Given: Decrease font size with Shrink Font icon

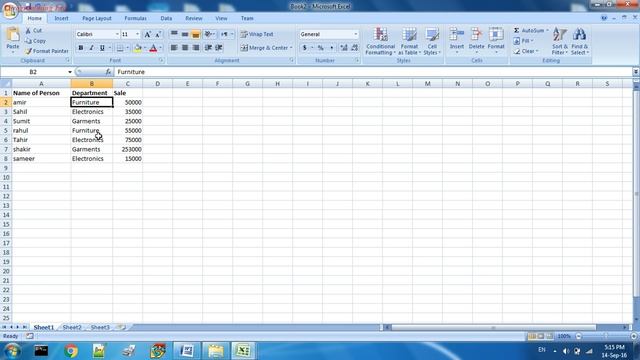Looking at the screenshot, I should point(158,35).
